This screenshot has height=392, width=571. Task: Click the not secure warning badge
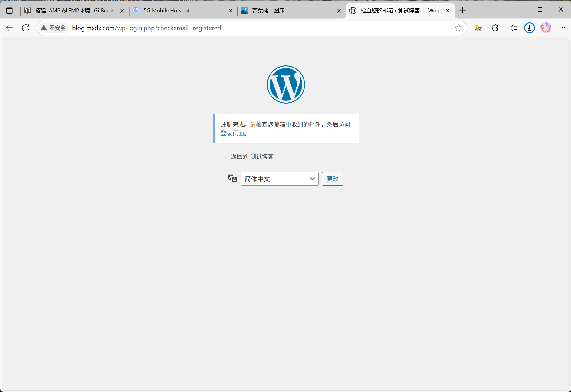click(54, 28)
